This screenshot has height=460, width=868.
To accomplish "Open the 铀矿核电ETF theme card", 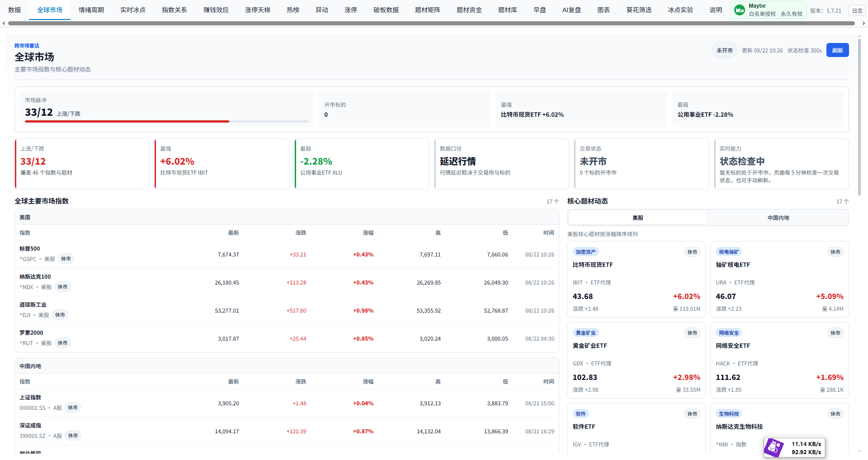I will pyautogui.click(x=779, y=279).
